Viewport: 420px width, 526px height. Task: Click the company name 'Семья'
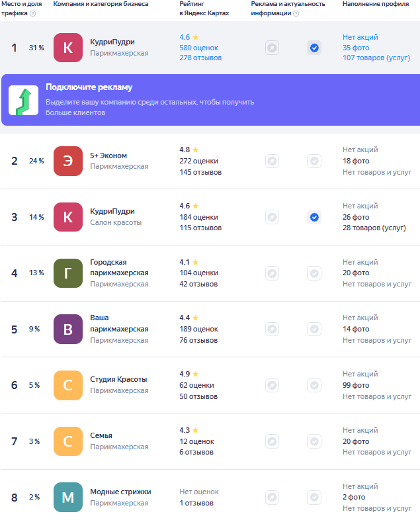coord(101,435)
